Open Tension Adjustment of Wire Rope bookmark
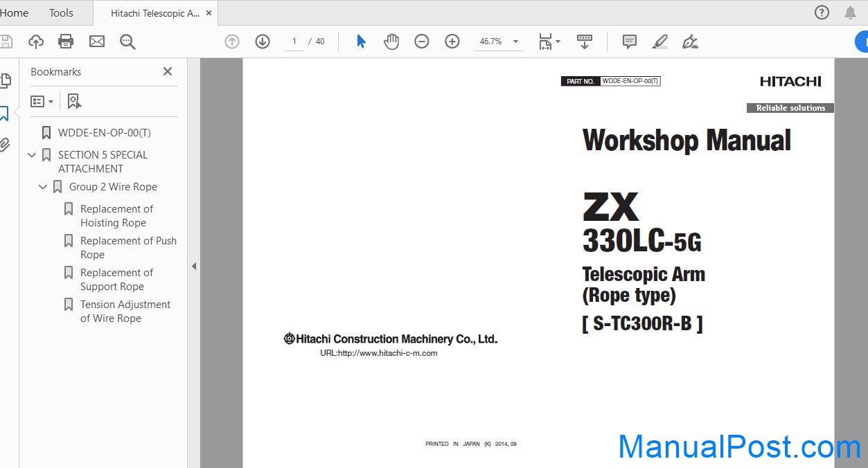868x468 pixels. [x=125, y=311]
